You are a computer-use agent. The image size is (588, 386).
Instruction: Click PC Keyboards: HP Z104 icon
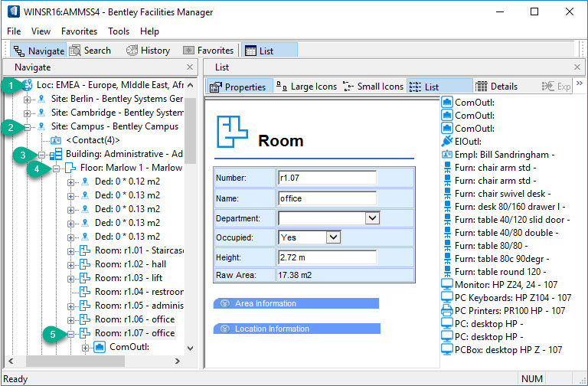[447, 297]
